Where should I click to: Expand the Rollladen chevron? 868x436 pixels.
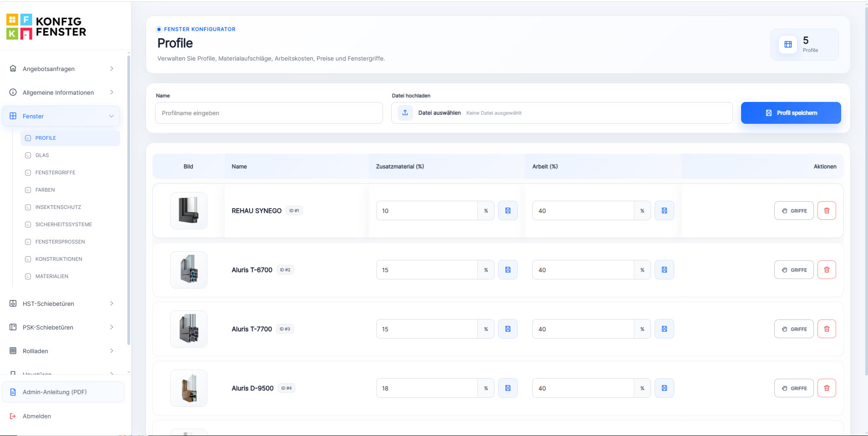[111, 351]
